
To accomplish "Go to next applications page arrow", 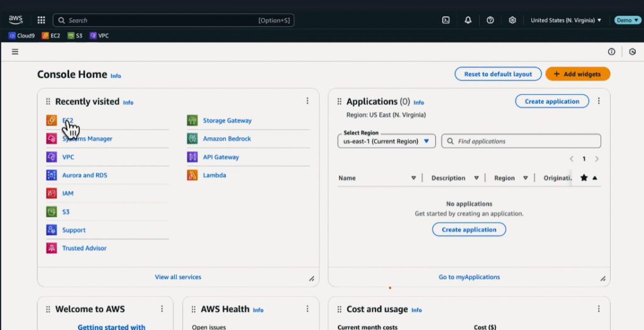I will 597,159.
